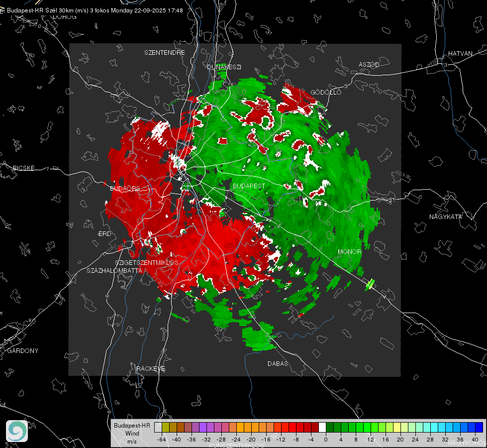Image resolution: width=487 pixels, height=448 pixels.
Task: Click the dark blue last swatch in legend
Action: tap(479, 428)
